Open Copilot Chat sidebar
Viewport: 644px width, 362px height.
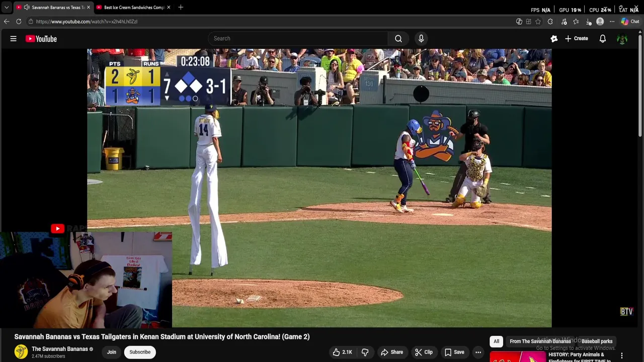[630, 22]
